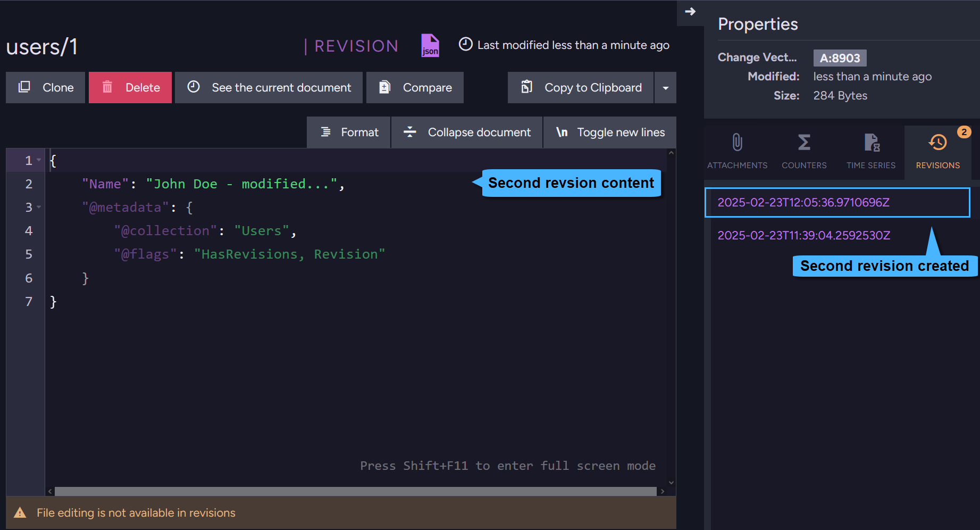Click the Modified value in Properties
Viewport: 980px width, 530px height.
click(x=872, y=77)
